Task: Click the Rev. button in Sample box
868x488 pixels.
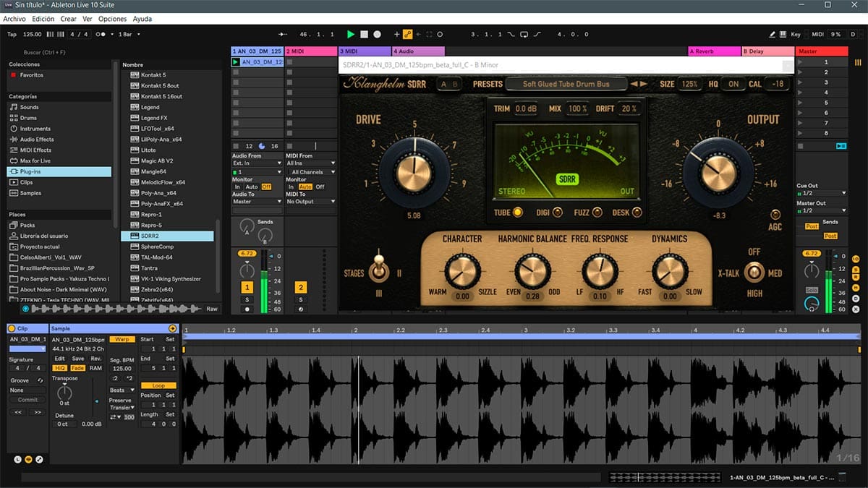Action: [x=96, y=359]
